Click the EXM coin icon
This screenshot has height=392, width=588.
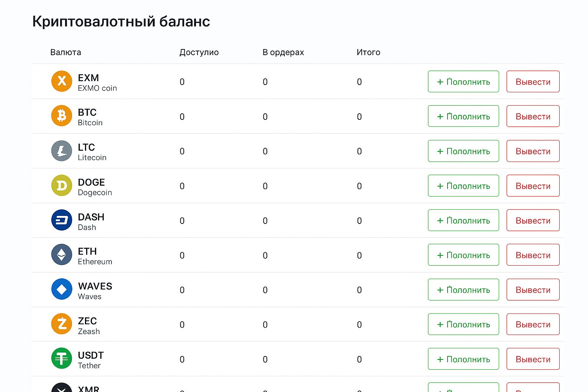[x=62, y=81]
